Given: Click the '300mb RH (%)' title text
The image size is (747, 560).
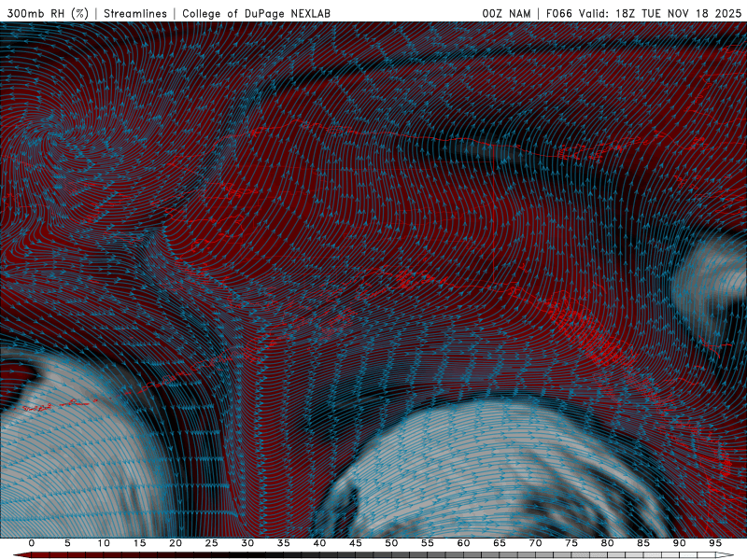Looking at the screenshot, I should tap(48, 13).
